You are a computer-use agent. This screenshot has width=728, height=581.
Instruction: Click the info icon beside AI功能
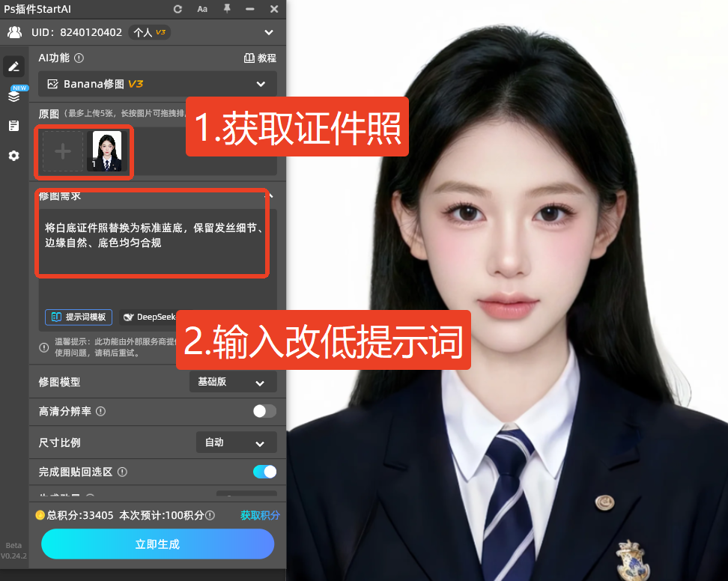(x=79, y=58)
